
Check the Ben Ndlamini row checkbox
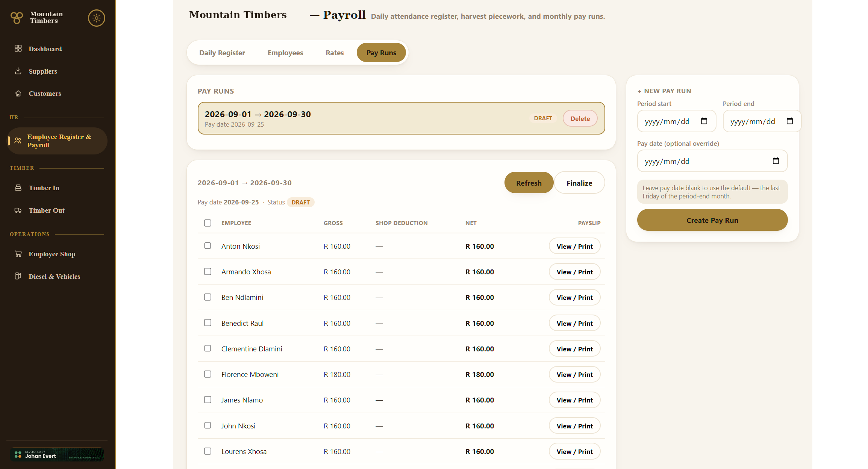[208, 297]
